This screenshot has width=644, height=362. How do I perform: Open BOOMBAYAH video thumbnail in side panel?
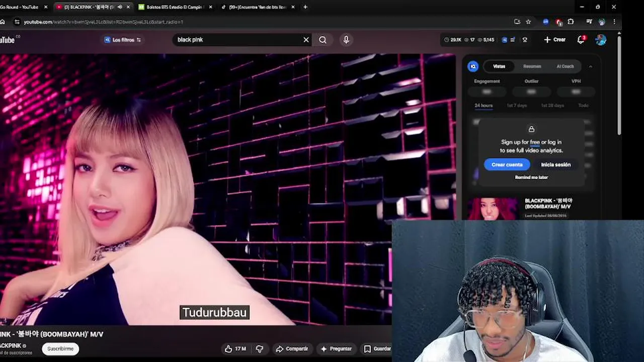[x=493, y=209]
